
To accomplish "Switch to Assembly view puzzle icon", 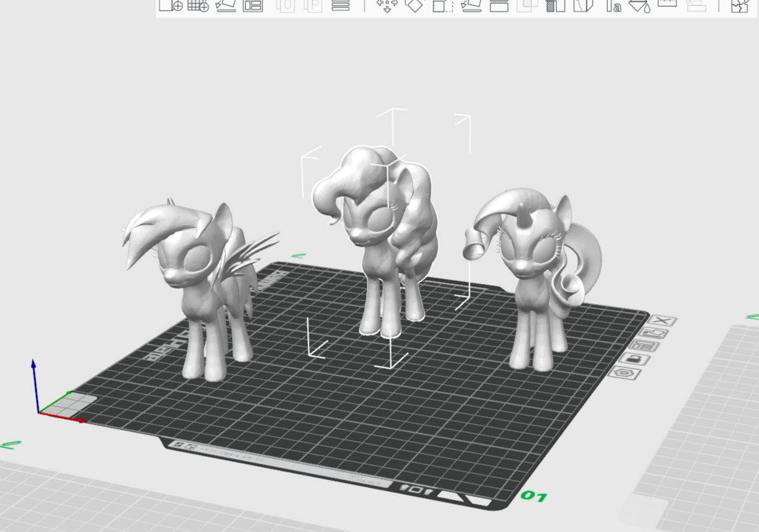I will pyautogui.click(x=739, y=6).
